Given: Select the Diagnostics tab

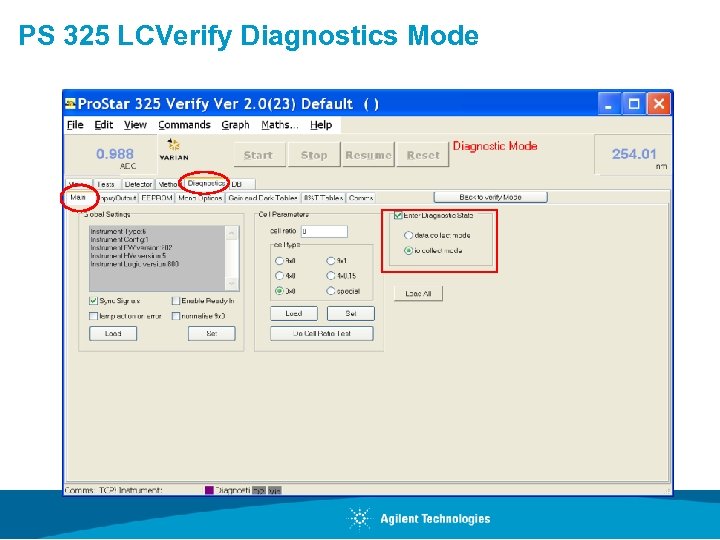Looking at the screenshot, I should pos(205,183).
